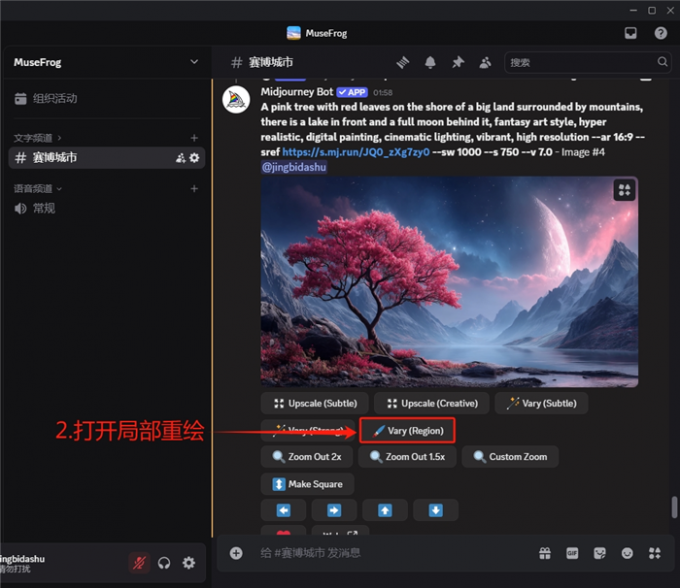
Task: Open the attachment plus icon in message bar
Action: (236, 553)
